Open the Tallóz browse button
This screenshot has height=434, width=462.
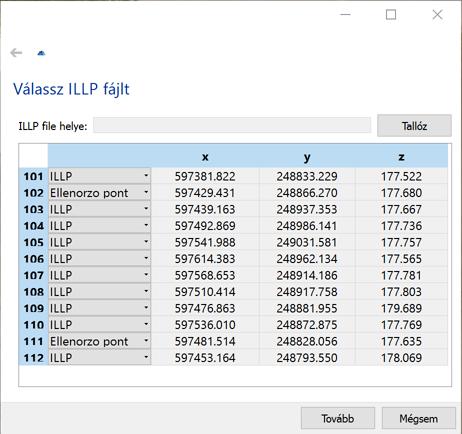point(414,126)
